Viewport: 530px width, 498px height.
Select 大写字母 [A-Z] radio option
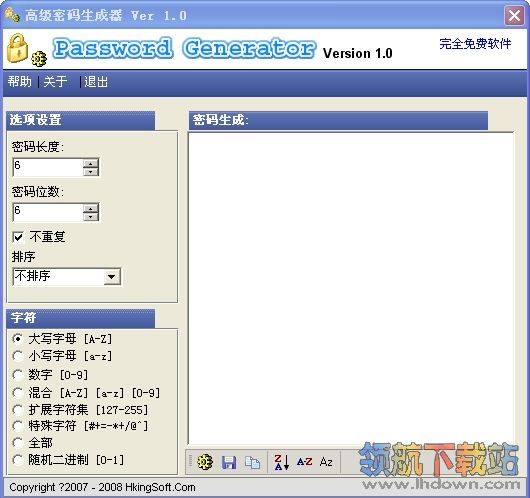point(18,338)
